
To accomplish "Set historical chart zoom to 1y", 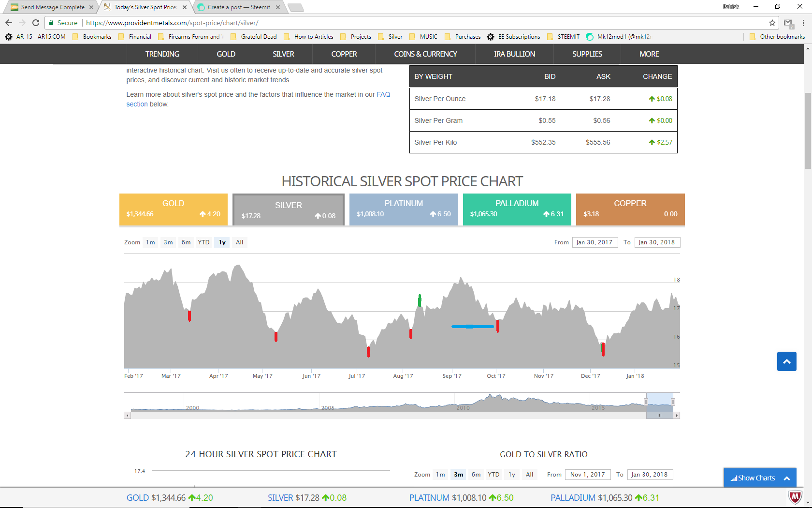I will click(222, 242).
